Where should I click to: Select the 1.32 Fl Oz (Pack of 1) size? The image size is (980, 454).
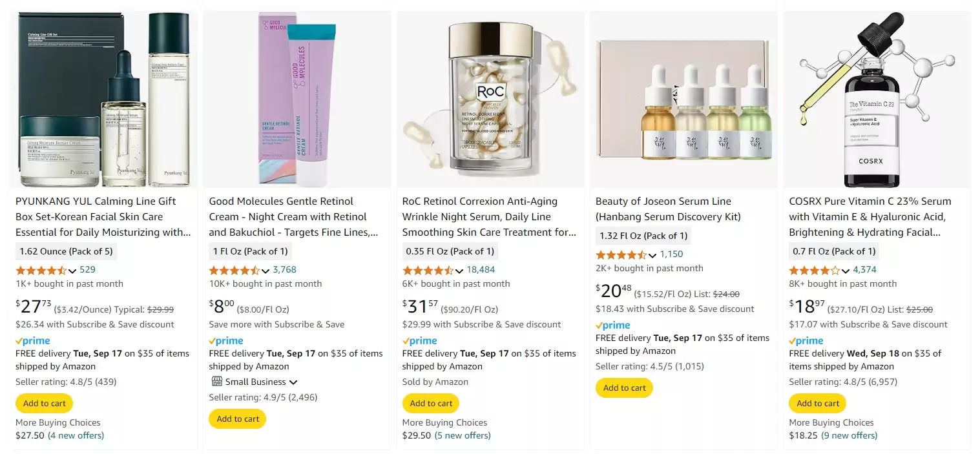tap(643, 236)
